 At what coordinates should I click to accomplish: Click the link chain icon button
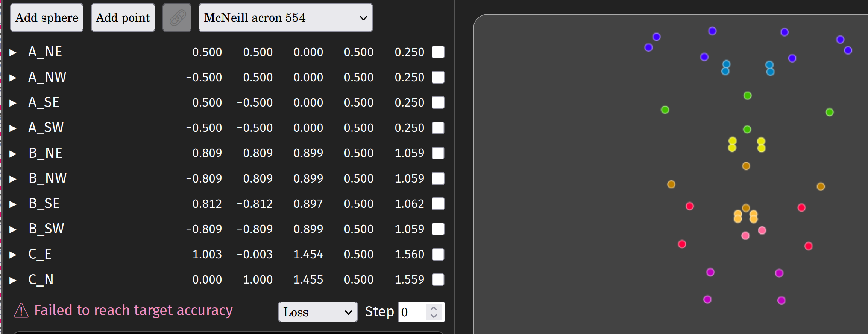(x=177, y=18)
